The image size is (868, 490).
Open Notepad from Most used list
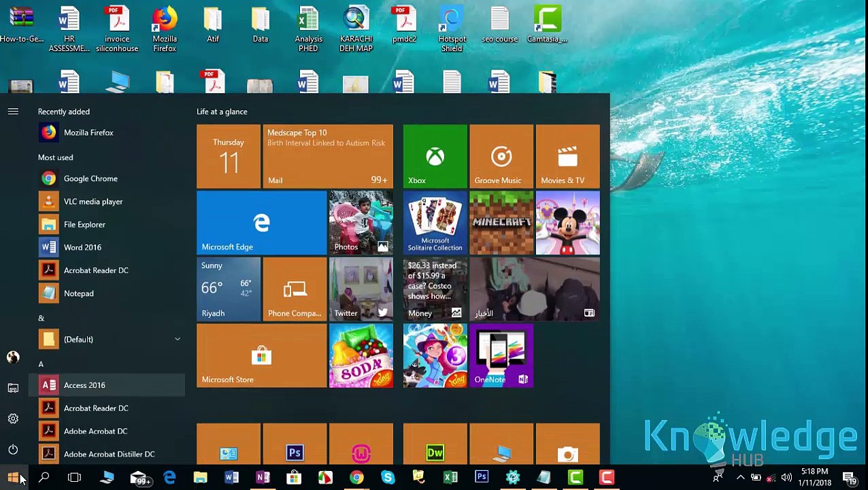(x=107, y=293)
